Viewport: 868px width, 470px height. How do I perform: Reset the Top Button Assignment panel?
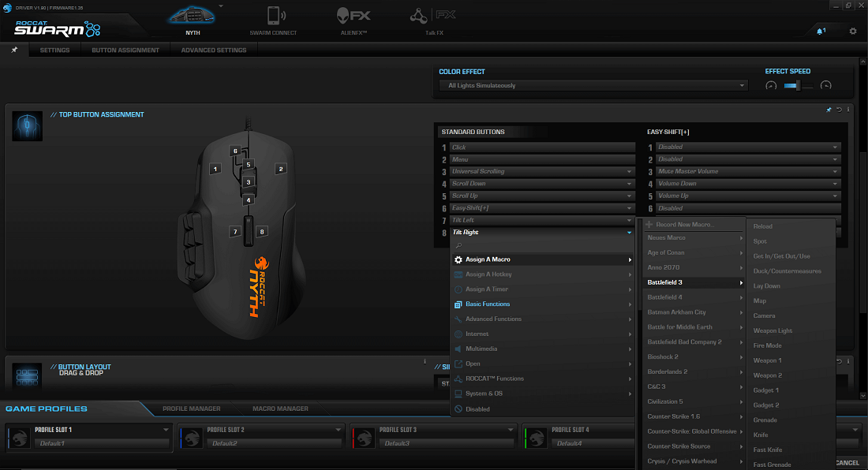click(x=840, y=110)
